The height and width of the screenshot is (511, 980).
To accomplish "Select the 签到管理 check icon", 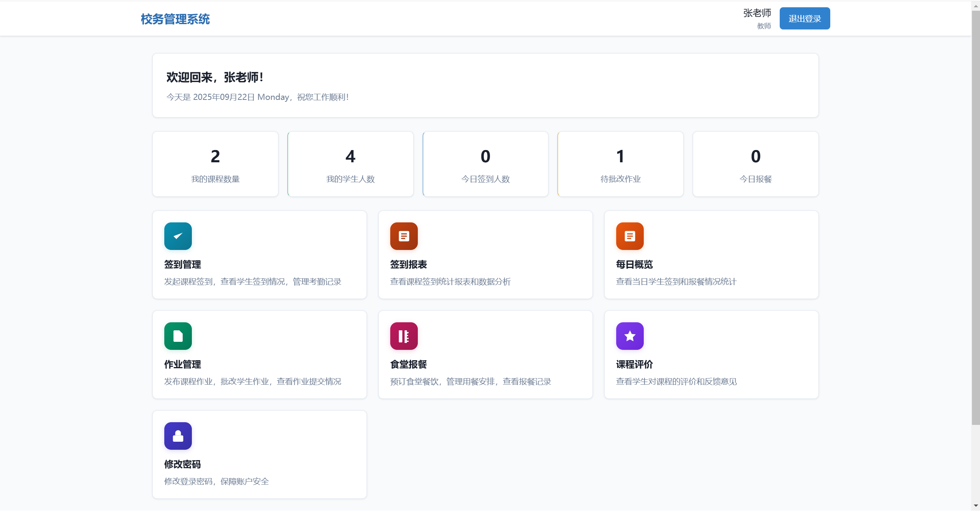I will (177, 236).
